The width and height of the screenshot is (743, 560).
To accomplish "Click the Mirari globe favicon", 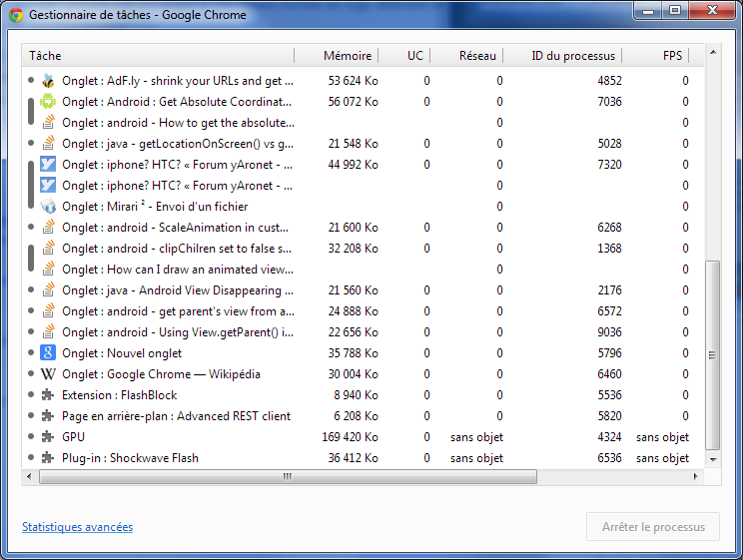I will pyautogui.click(x=47, y=207).
